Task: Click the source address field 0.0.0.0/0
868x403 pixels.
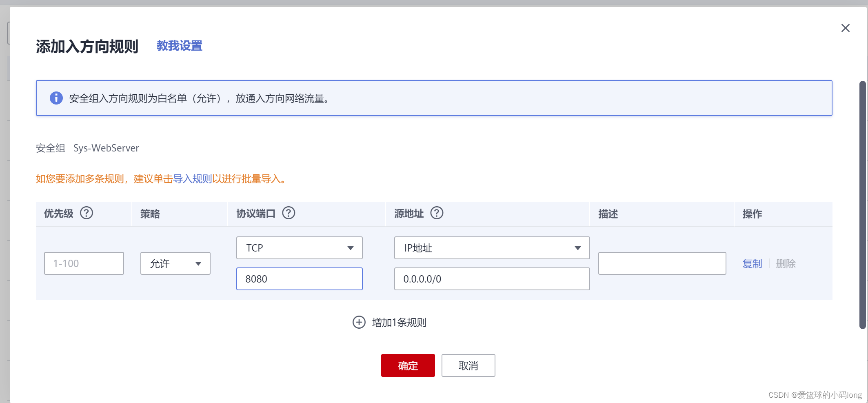Action: pyautogui.click(x=492, y=279)
